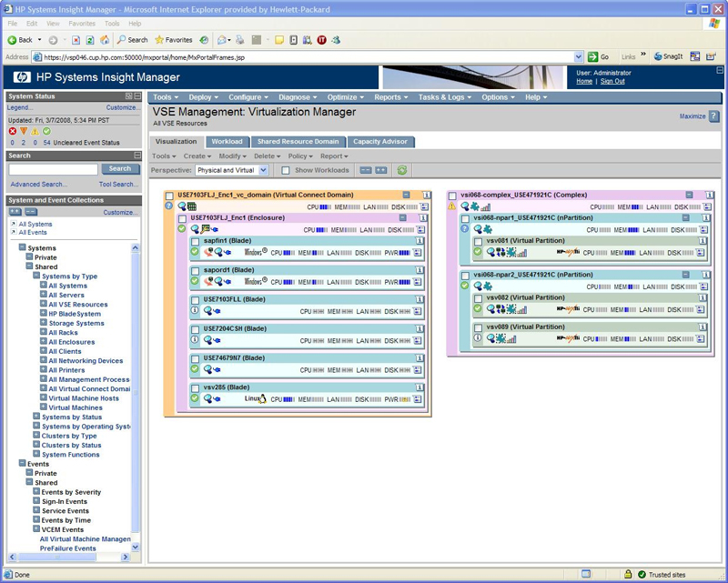Click the Maximize link
728x583 pixels.
tap(693, 116)
